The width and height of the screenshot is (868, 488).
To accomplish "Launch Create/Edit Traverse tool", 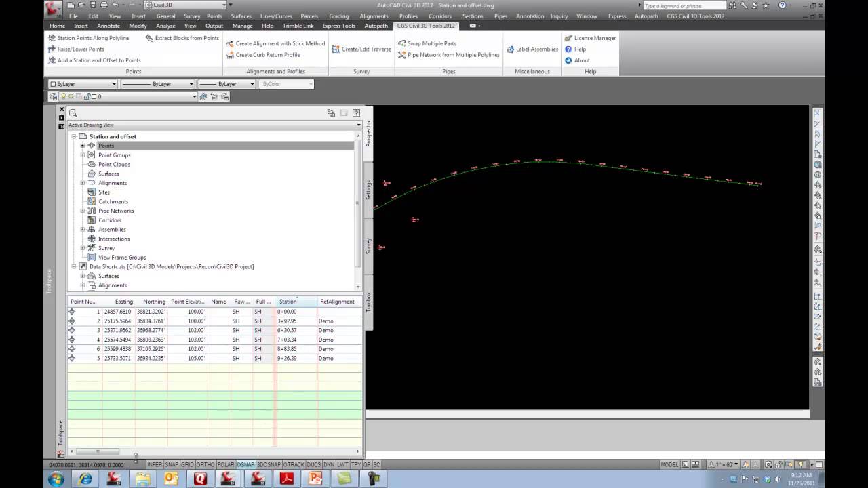I will 361,49.
